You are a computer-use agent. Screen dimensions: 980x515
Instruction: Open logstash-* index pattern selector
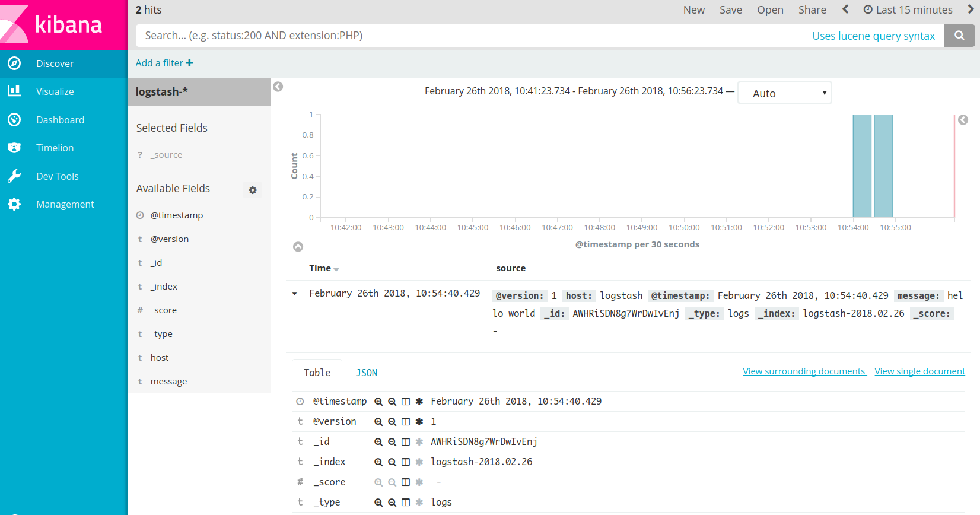pos(199,92)
